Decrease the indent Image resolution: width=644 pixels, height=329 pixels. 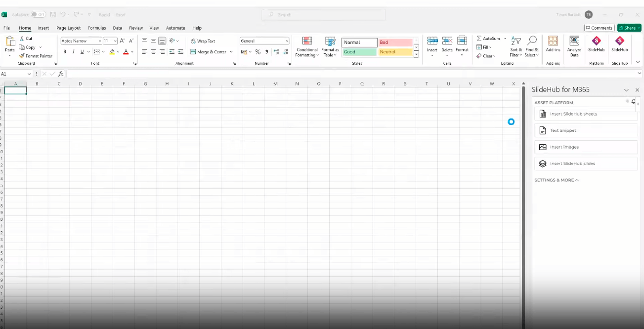tap(172, 52)
